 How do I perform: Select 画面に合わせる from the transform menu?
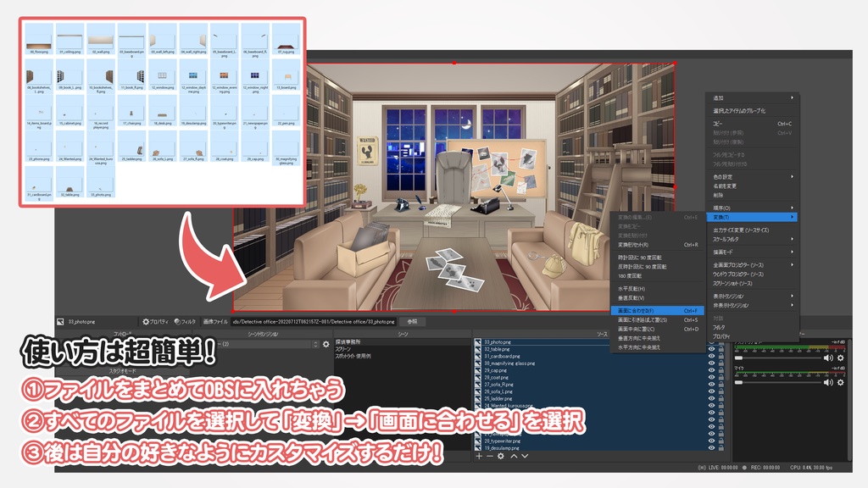pyautogui.click(x=636, y=310)
